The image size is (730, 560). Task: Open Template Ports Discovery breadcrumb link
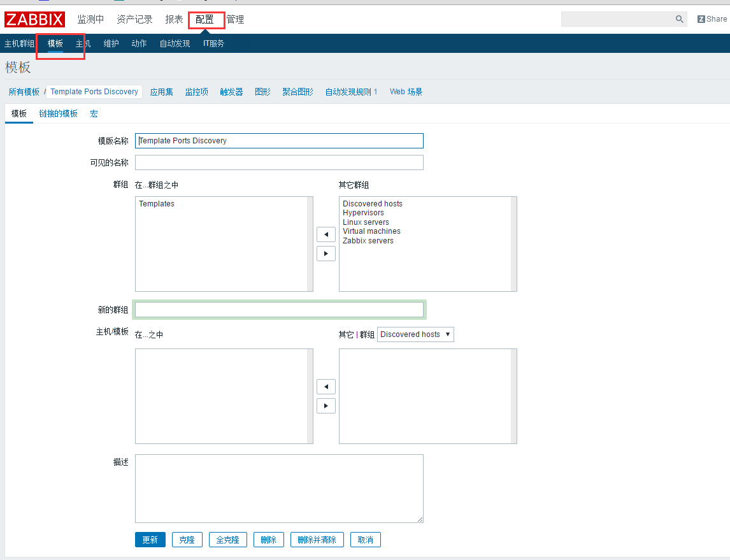(x=94, y=92)
